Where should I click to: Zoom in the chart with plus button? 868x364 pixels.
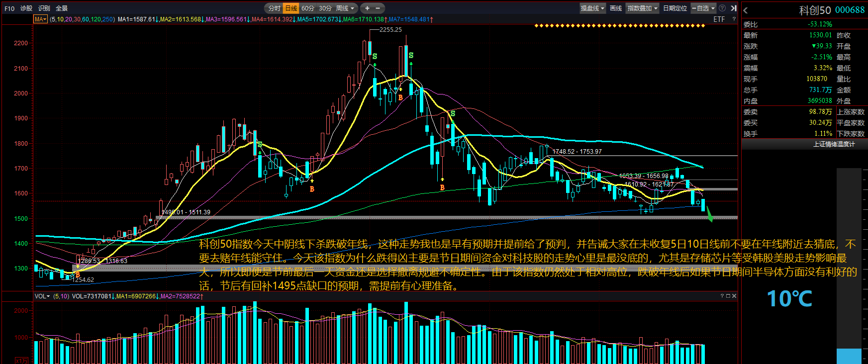(x=367, y=8)
